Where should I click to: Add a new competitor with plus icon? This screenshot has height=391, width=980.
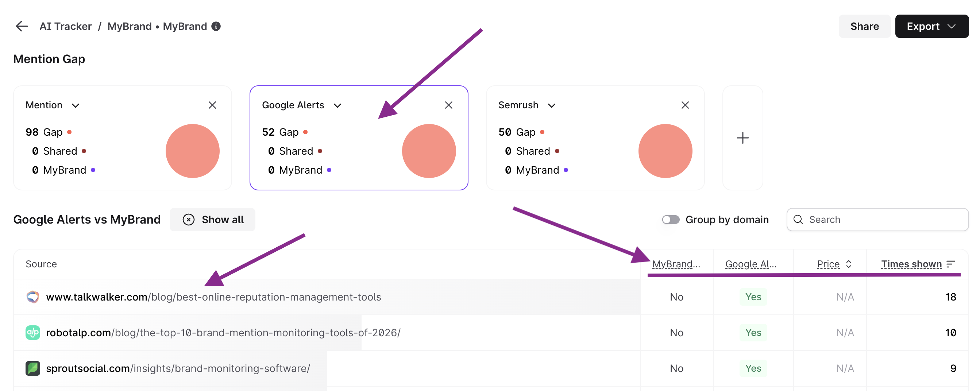point(742,138)
